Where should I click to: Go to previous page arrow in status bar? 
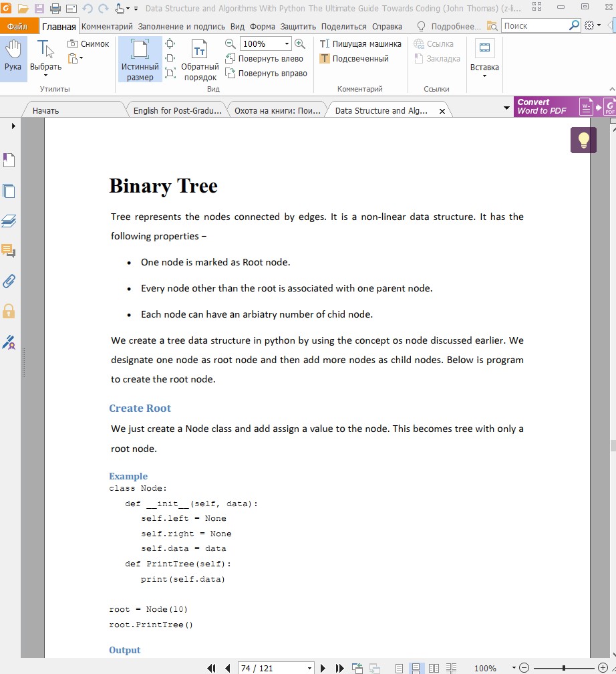pyautogui.click(x=228, y=668)
